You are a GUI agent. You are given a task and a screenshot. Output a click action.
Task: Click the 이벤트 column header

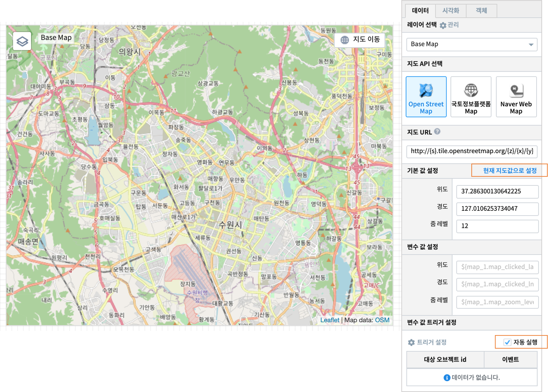[x=511, y=360]
